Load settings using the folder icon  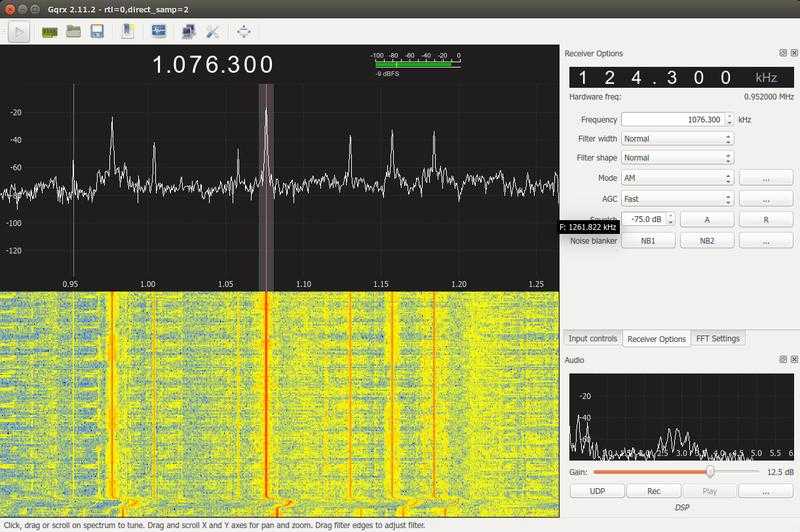[x=73, y=32]
